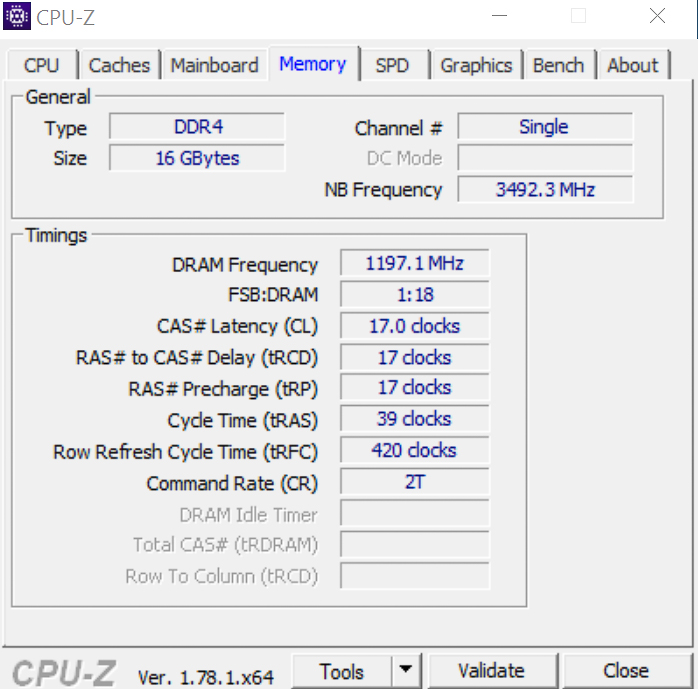Click the 'Command Rate (CR)' label
698x689 pixels.
[x=232, y=484]
